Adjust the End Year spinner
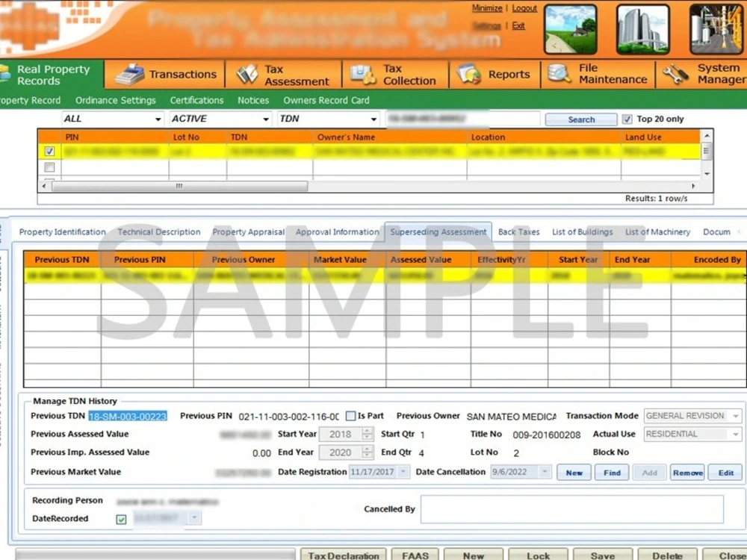Screen dimensions: 747x560 click(x=367, y=452)
